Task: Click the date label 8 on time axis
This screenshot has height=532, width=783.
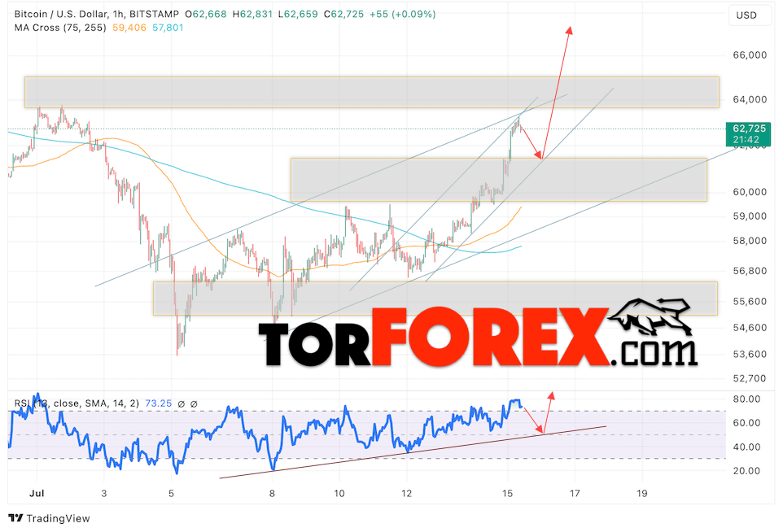Action: (272, 494)
